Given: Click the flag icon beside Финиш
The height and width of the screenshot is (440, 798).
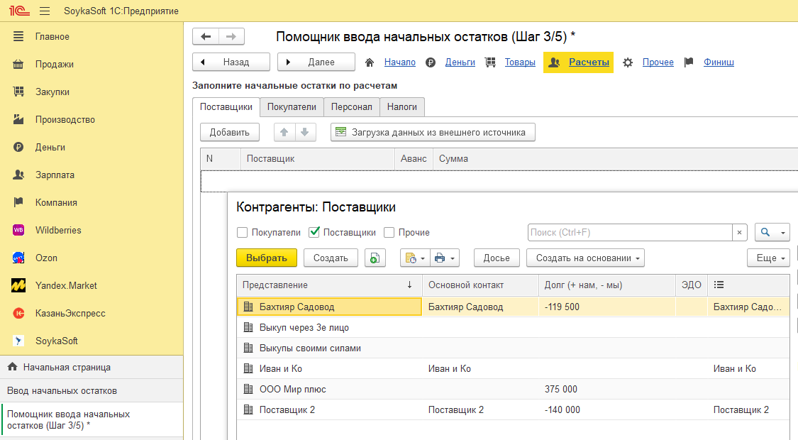Looking at the screenshot, I should 689,62.
